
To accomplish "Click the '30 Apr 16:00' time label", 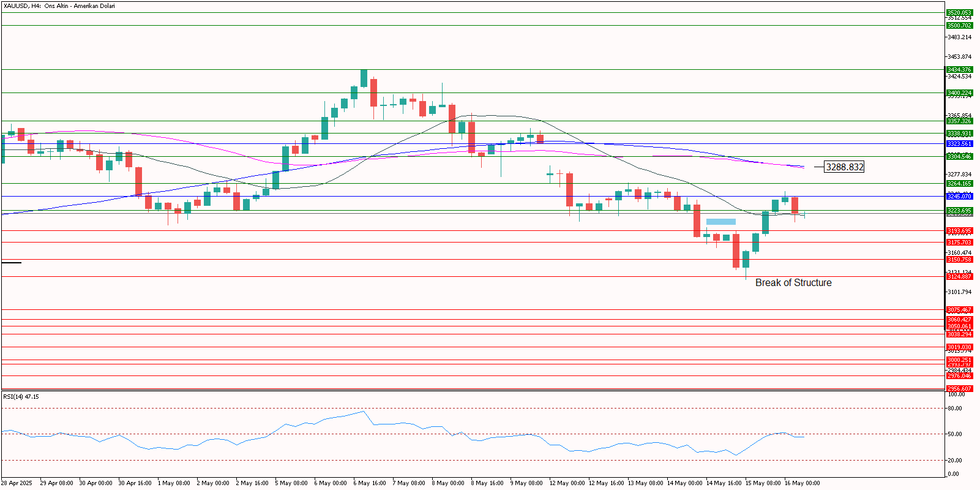I will [135, 483].
